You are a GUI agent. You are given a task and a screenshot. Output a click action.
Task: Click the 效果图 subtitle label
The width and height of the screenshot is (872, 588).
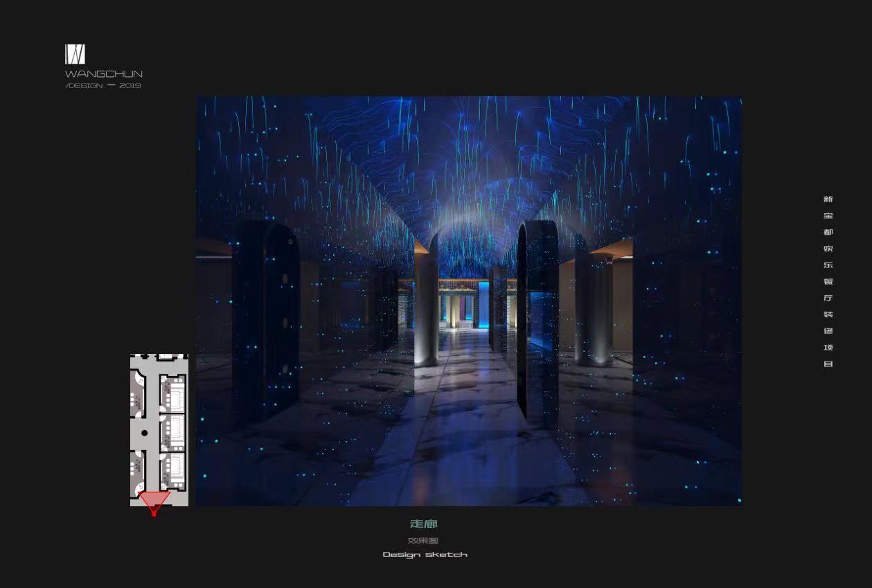[x=423, y=540]
